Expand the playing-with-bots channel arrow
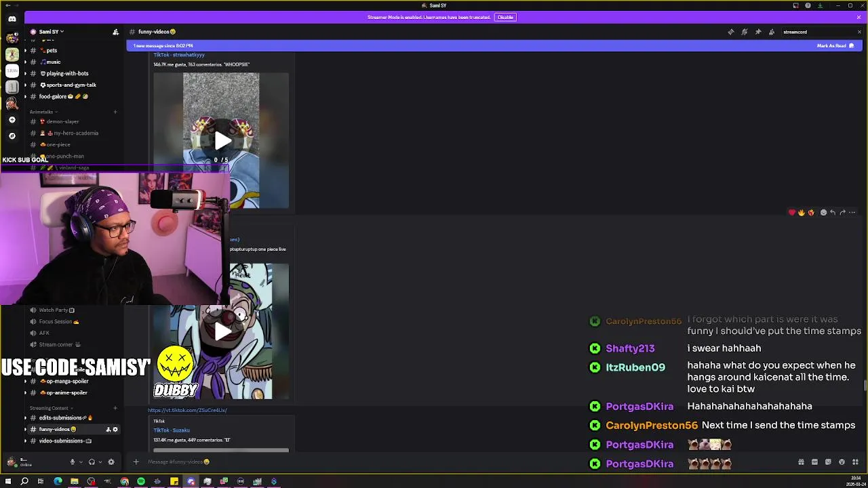Viewport: 868px width, 488px height. pyautogui.click(x=26, y=73)
